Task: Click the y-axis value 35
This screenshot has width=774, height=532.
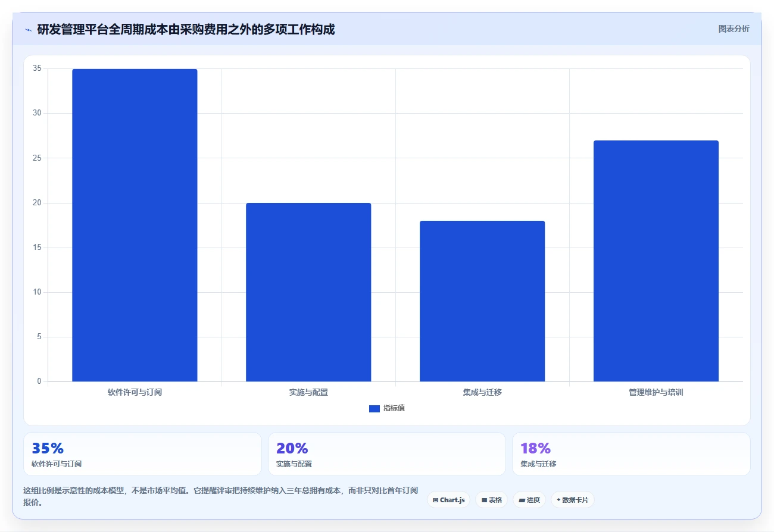Action: 37,68
